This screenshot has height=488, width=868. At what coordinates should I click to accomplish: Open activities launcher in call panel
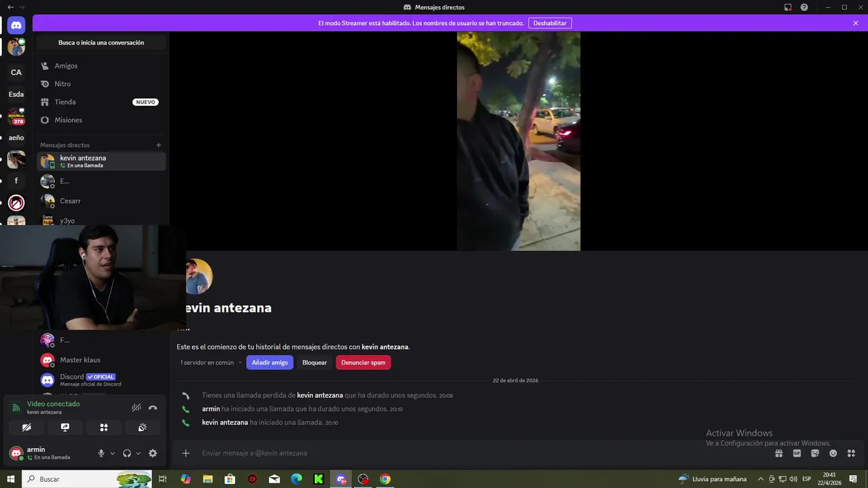[x=104, y=428]
